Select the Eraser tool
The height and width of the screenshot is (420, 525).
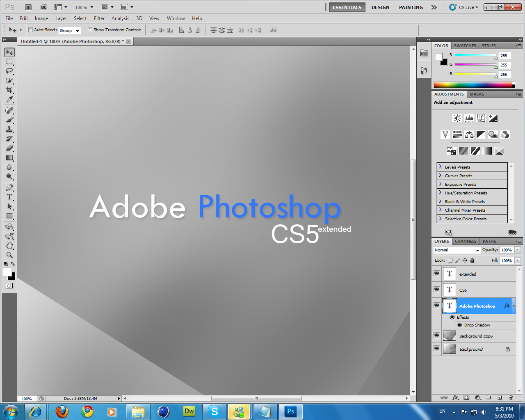coord(9,148)
